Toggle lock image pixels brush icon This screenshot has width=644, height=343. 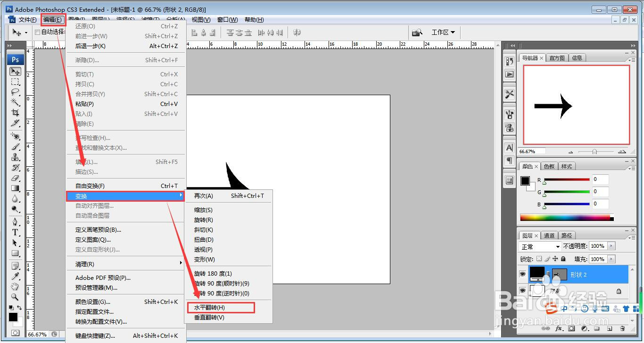547,259
